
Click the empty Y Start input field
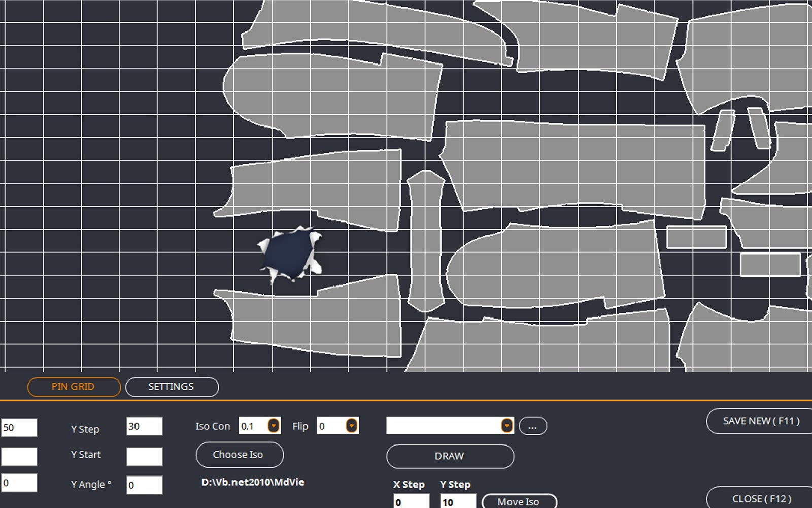click(x=144, y=456)
